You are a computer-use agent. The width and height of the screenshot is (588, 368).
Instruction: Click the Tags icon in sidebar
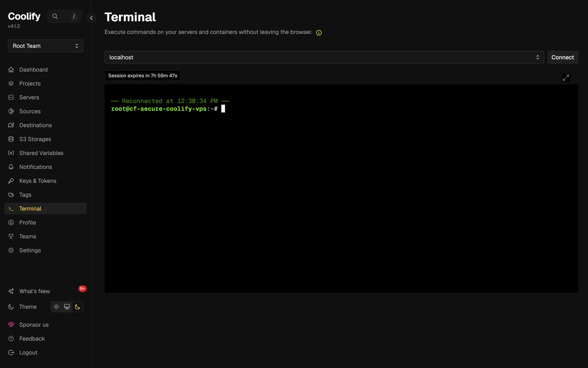(x=11, y=195)
